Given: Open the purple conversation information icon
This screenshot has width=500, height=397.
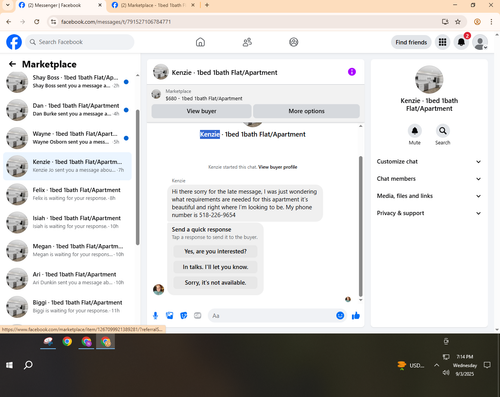Looking at the screenshot, I should point(352,72).
